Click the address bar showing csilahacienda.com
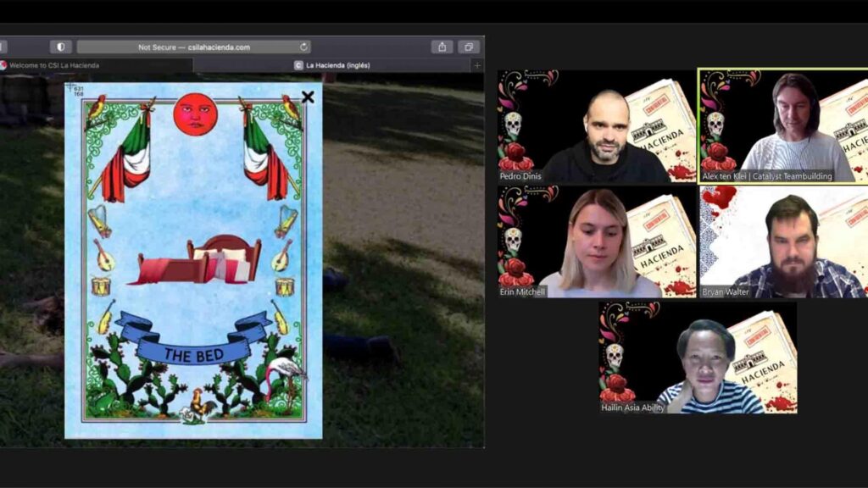868x488 pixels. pyautogui.click(x=193, y=47)
